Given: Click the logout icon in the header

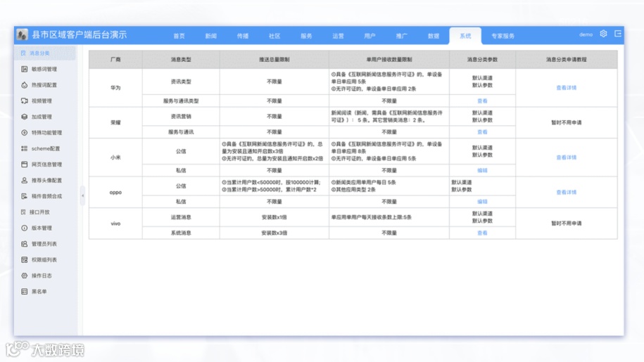Looking at the screenshot, I should [x=618, y=34].
